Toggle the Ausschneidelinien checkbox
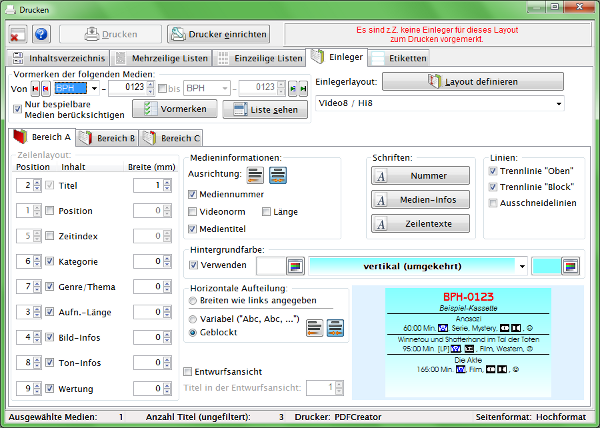Viewport: 600px width, 428px height. (492, 203)
